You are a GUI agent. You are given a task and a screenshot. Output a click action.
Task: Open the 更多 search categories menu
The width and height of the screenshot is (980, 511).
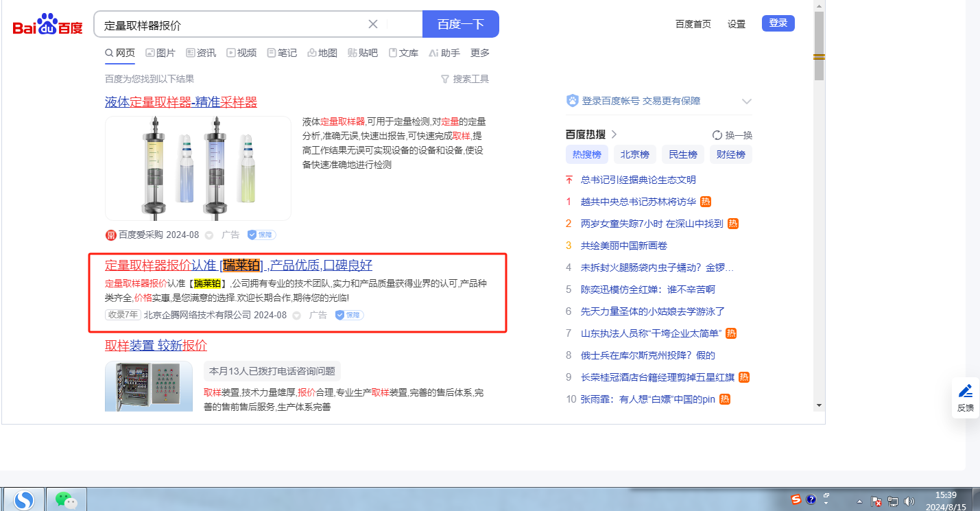coord(480,53)
